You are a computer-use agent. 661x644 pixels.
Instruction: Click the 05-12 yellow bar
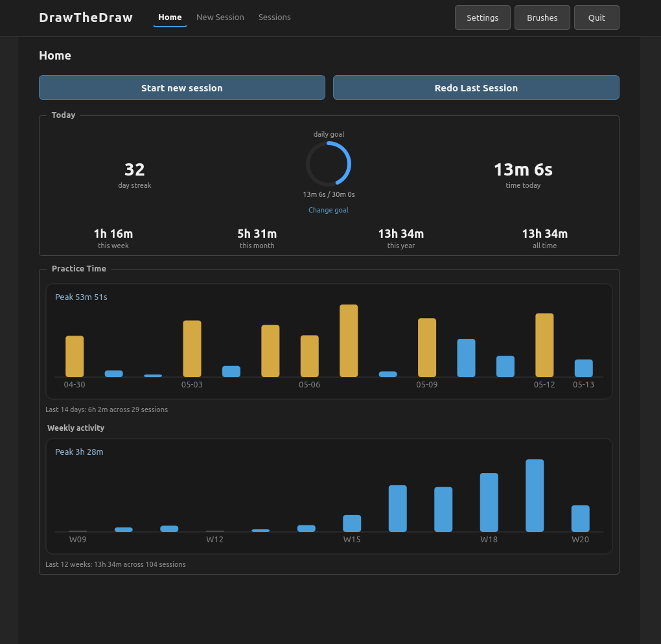(544, 345)
